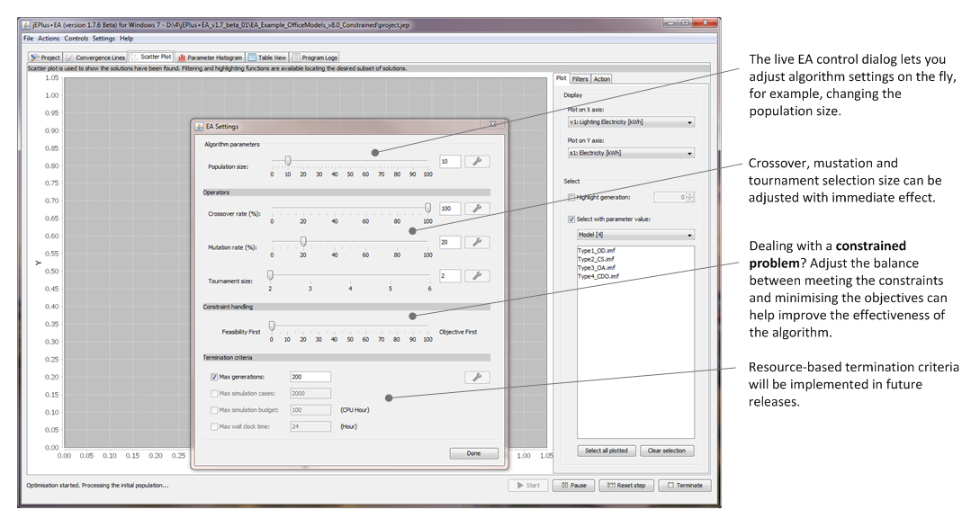
Task: Click the Mutation rate slider handle
Action: 303,242
